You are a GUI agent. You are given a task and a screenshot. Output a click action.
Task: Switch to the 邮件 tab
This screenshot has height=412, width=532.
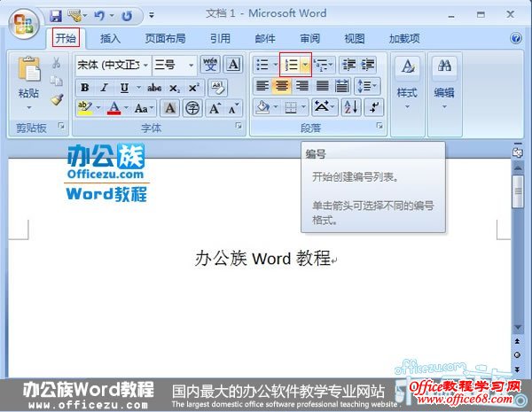pos(265,38)
